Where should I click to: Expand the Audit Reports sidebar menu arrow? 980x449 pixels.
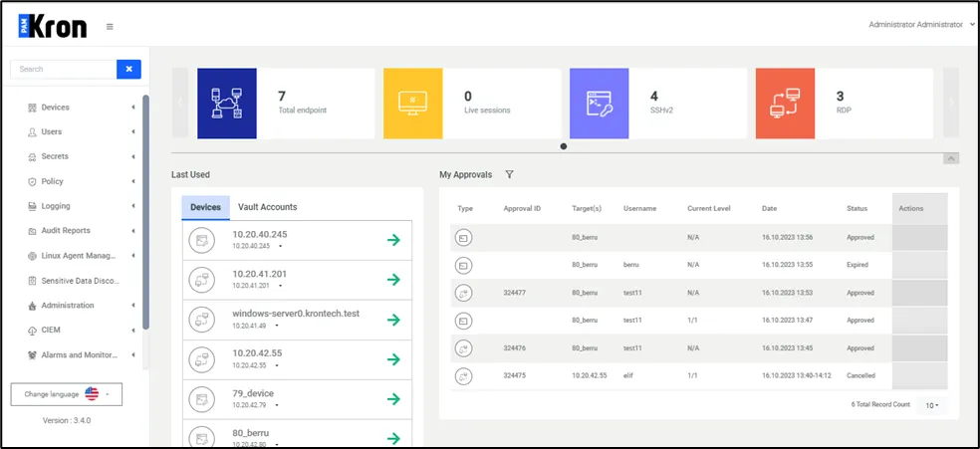[x=133, y=230]
